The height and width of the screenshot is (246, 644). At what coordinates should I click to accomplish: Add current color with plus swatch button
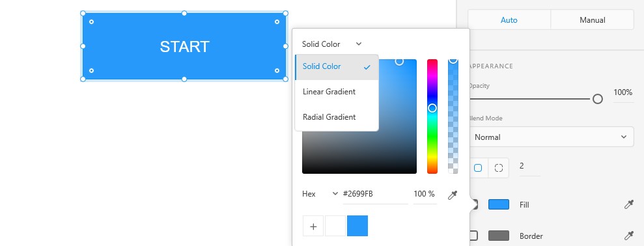click(313, 226)
